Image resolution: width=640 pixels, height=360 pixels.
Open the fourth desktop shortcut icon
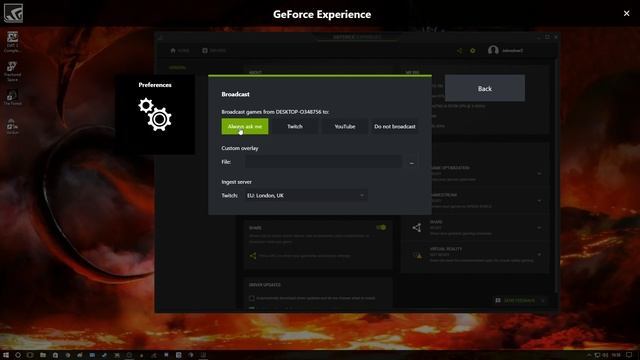point(12,126)
